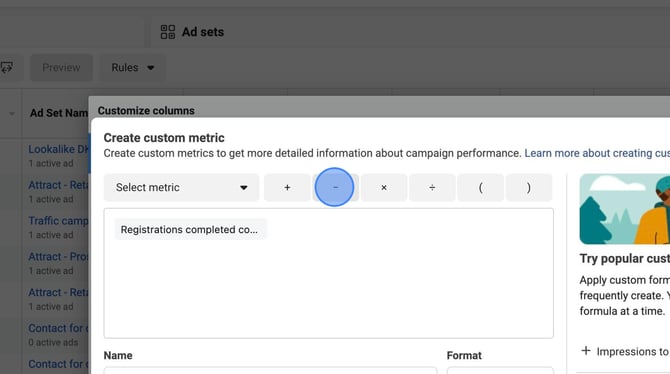Image resolution: width=670 pixels, height=374 pixels.
Task: Open Learn more about creating custom metrics link
Action: 597,153
